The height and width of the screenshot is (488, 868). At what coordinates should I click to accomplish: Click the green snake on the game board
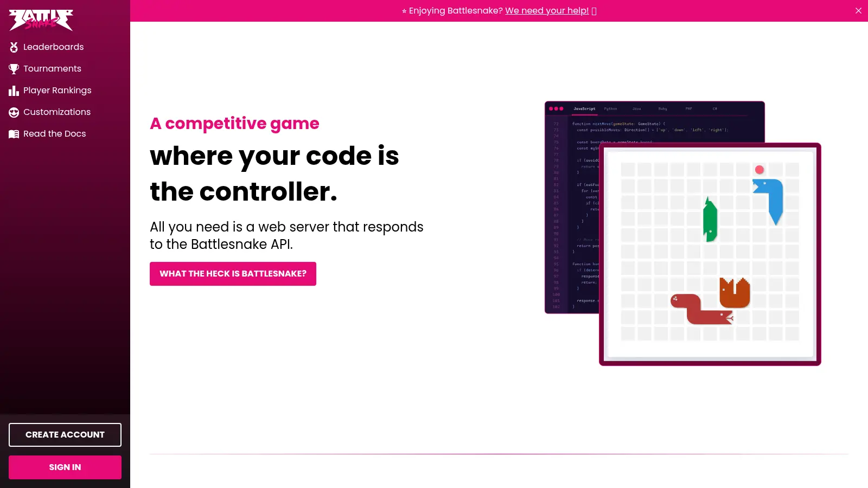[x=710, y=220]
